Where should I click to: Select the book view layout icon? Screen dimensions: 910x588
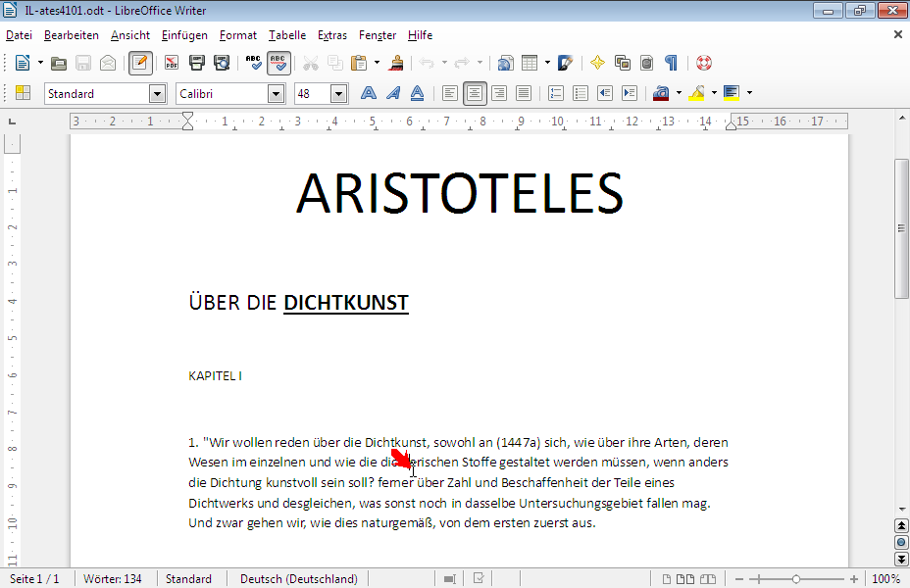click(x=707, y=579)
